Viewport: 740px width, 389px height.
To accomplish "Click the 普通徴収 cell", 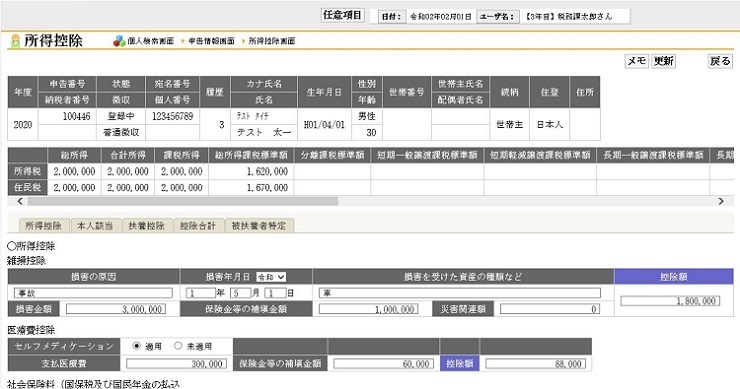I will coord(121,133).
